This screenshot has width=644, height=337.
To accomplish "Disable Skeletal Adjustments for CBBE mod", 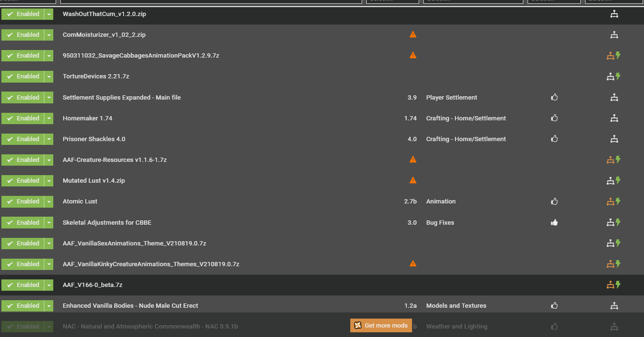I will pyautogui.click(x=23, y=223).
